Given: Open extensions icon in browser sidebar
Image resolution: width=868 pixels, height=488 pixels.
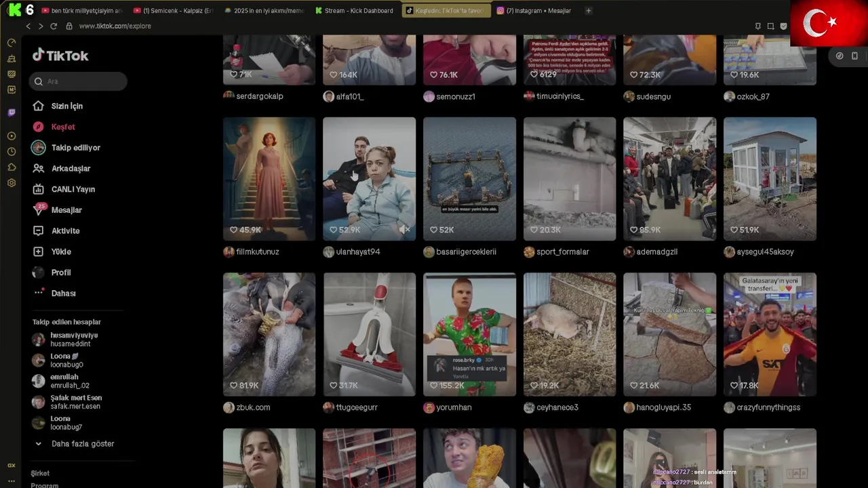Looking at the screenshot, I should (12, 167).
